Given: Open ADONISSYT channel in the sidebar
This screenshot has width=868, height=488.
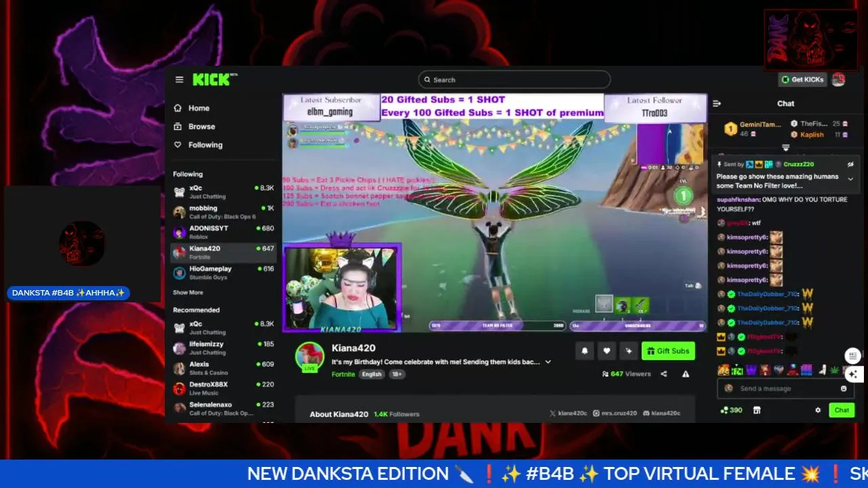Looking at the screenshot, I should pos(223,232).
